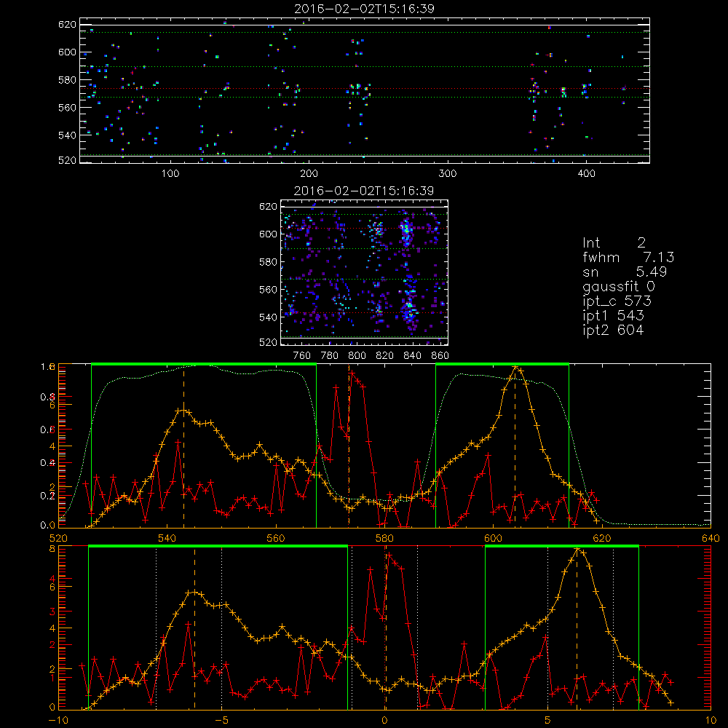Select the 'fwhm 7.13' readout text
The image size is (728, 728).
click(x=628, y=257)
